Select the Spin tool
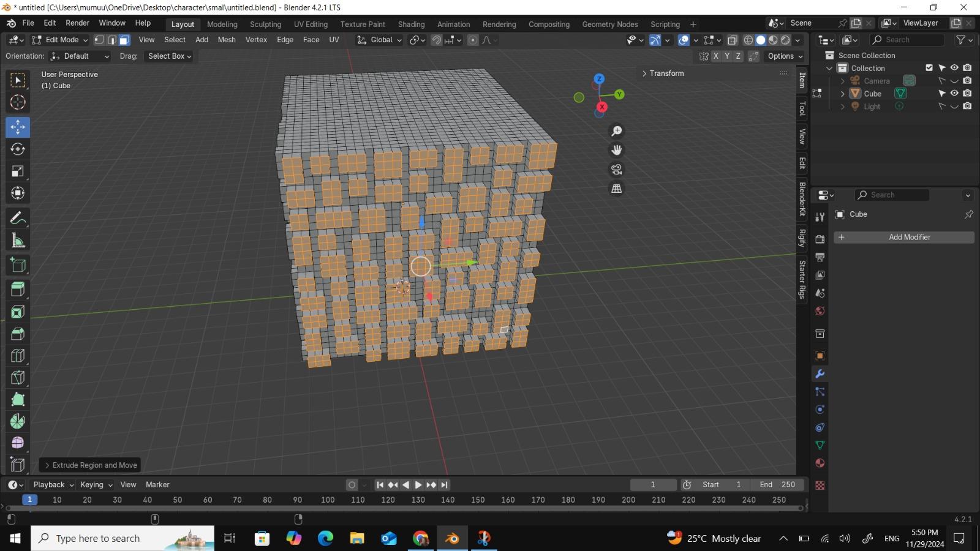This screenshot has width=980, height=551. (18, 421)
